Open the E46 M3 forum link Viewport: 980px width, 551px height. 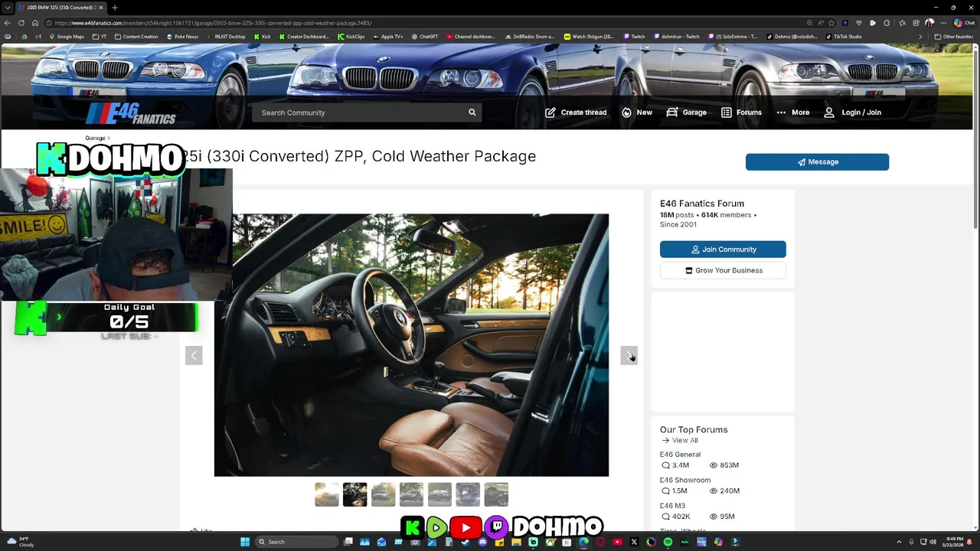coord(672,506)
